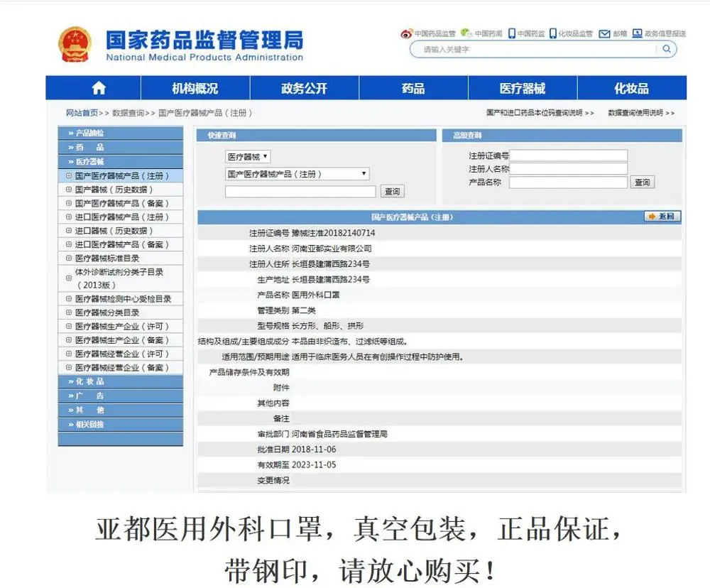Select 医疗器械经营企业（备案） in sidebar

coord(121,367)
